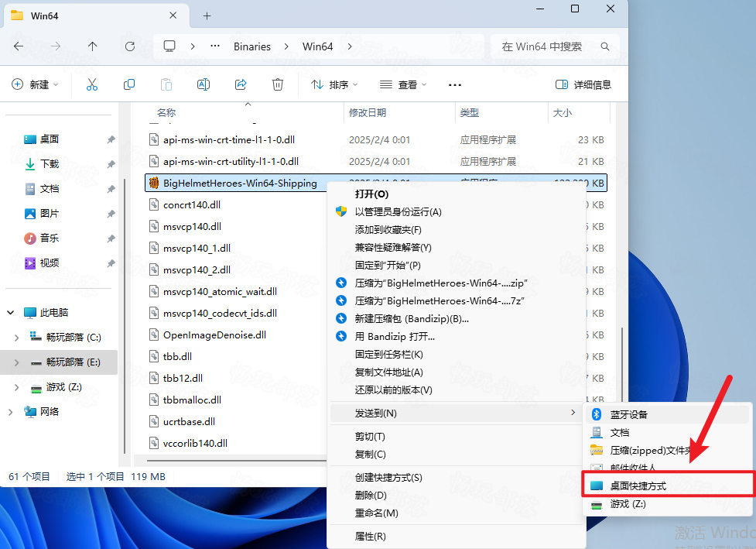Choose Add to favorites (添加到收藏夹)
This screenshot has width=756, height=549.
tap(457, 230)
